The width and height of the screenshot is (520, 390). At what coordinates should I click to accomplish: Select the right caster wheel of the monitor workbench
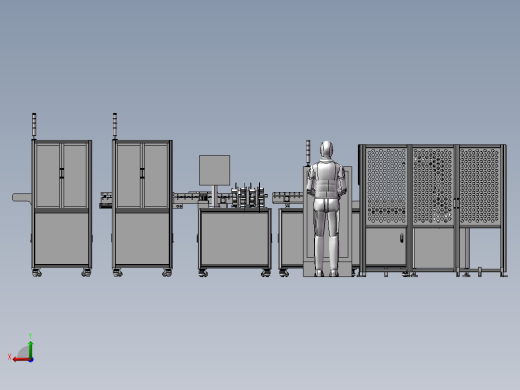tap(266, 273)
